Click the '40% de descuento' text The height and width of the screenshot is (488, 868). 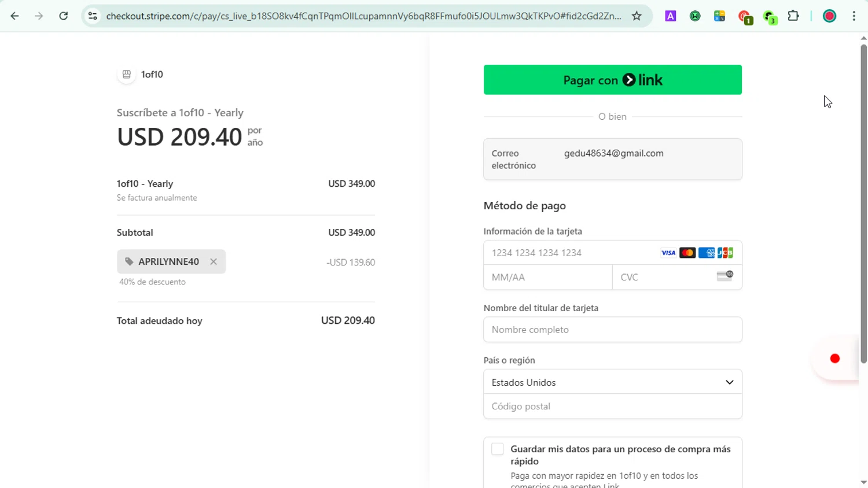(152, 282)
